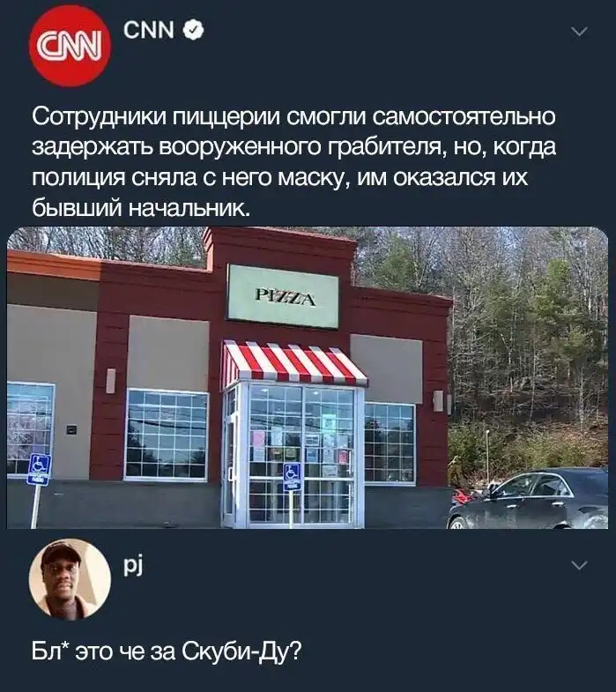Click the CNN tweet text about пиццерии
This screenshot has height=692, width=616.
[x=293, y=162]
